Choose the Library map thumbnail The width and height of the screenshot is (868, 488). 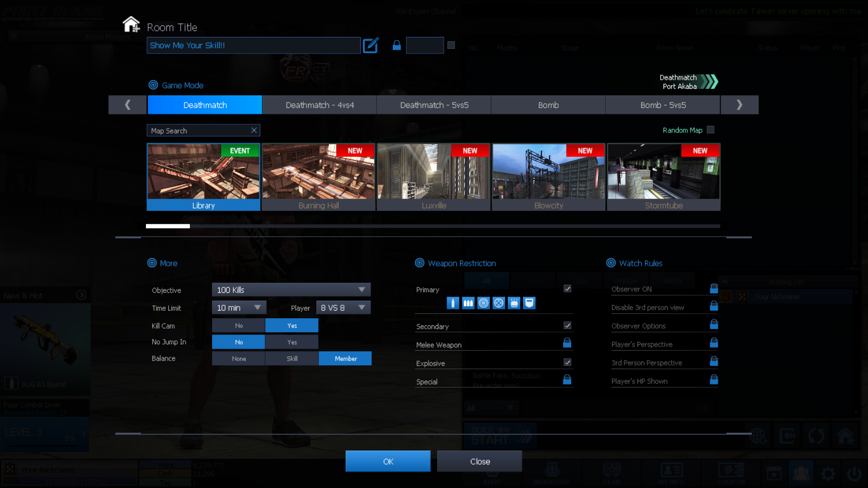pyautogui.click(x=203, y=177)
